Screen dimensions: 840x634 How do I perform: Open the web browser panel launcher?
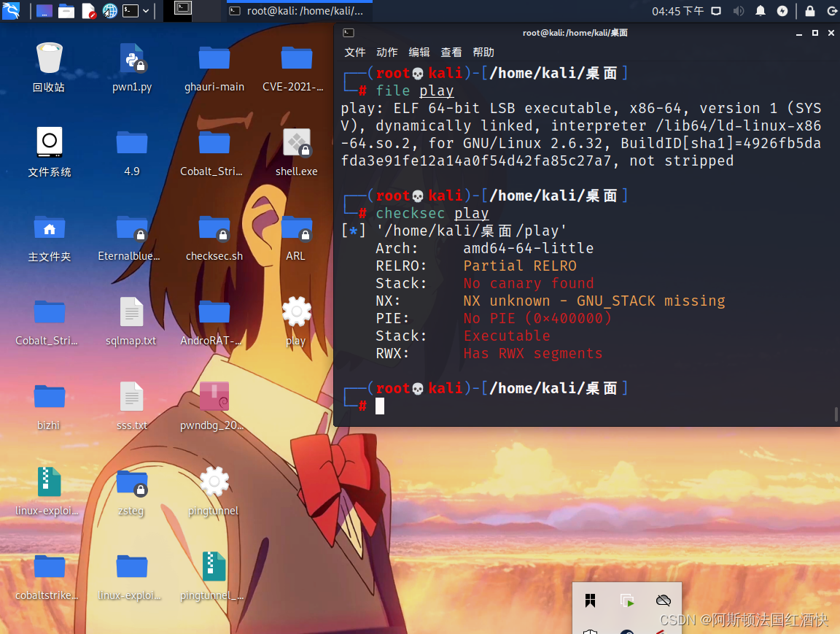click(110, 11)
